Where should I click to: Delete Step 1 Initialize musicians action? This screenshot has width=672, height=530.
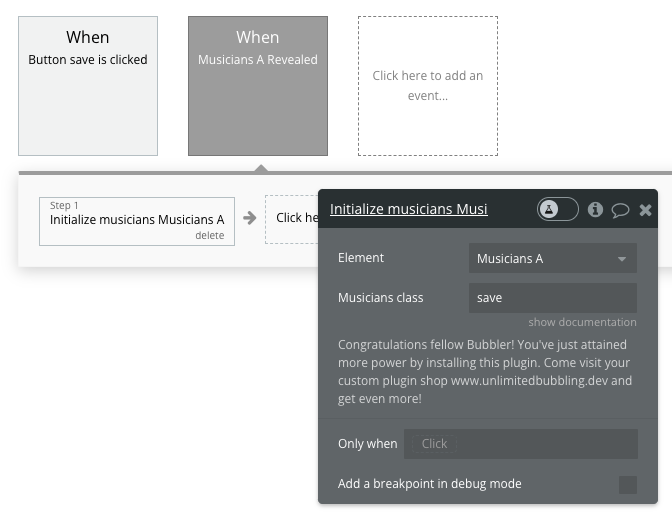tap(210, 235)
